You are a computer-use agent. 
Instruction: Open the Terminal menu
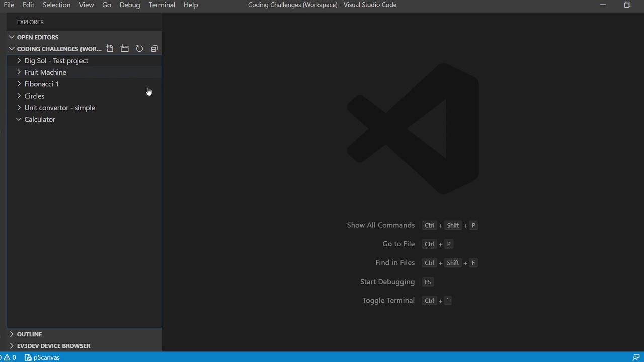(x=162, y=5)
